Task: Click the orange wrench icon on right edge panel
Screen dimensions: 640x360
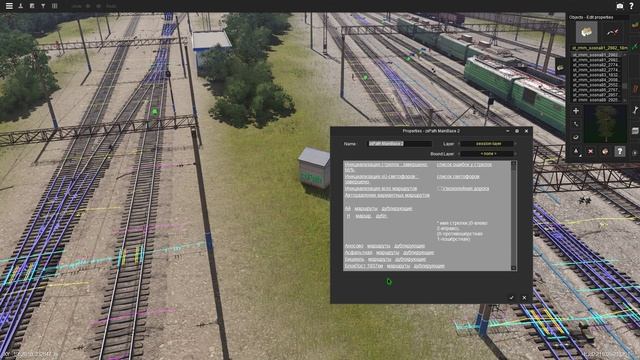Action: [x=636, y=88]
